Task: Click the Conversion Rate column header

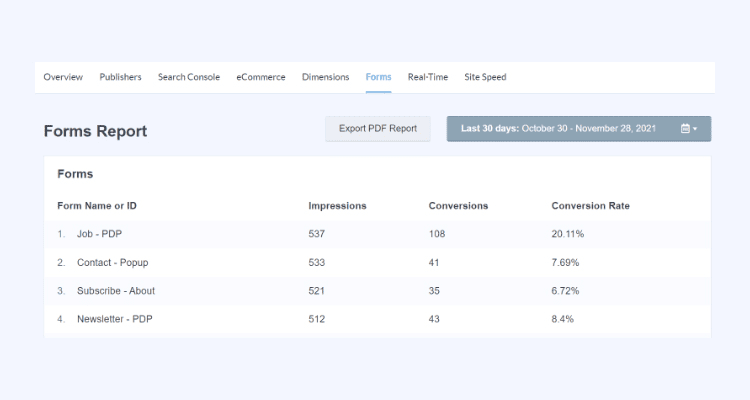Action: (x=590, y=206)
